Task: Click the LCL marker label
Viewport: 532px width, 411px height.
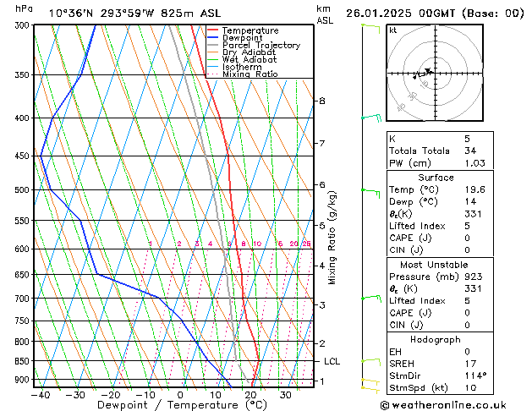Action: (332, 361)
